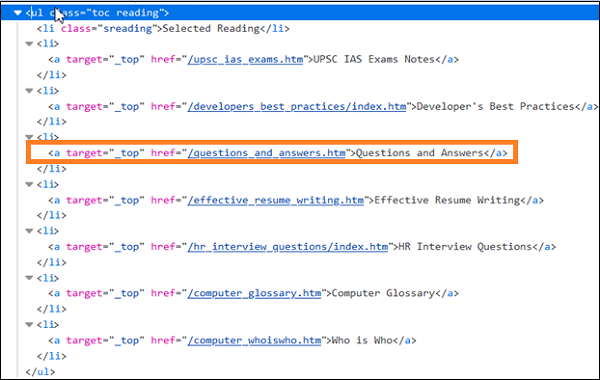This screenshot has width=600, height=380.
Task: Open the /questions_and_answers.htm href link
Action: (x=266, y=153)
